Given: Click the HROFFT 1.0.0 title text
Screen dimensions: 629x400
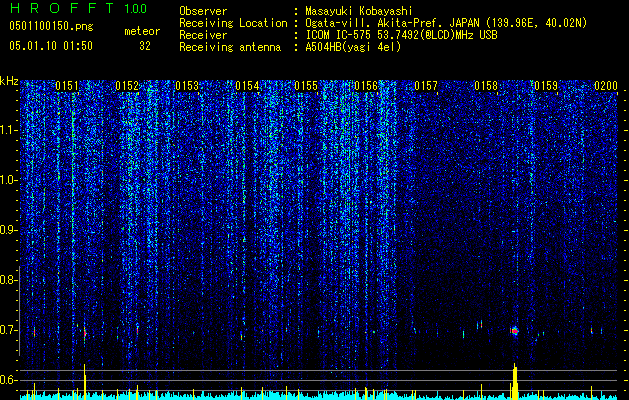Looking at the screenshot, I should [79, 8].
